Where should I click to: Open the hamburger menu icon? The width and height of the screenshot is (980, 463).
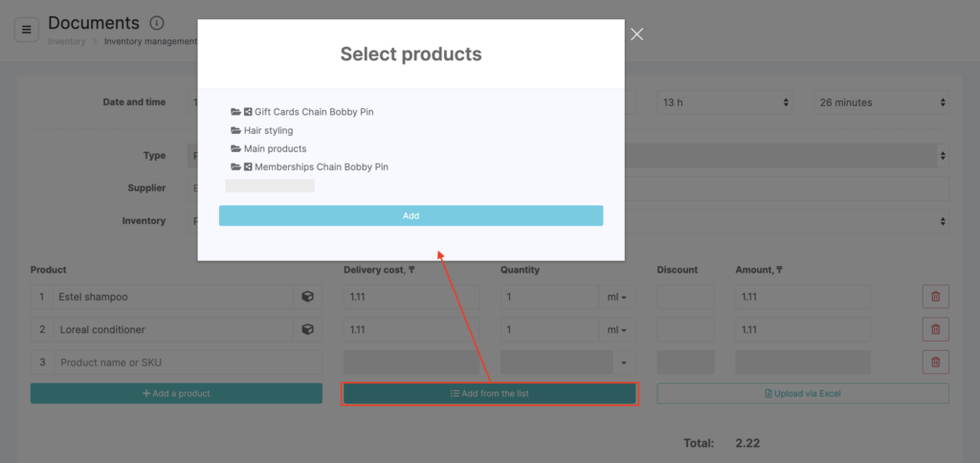pyautogui.click(x=26, y=30)
